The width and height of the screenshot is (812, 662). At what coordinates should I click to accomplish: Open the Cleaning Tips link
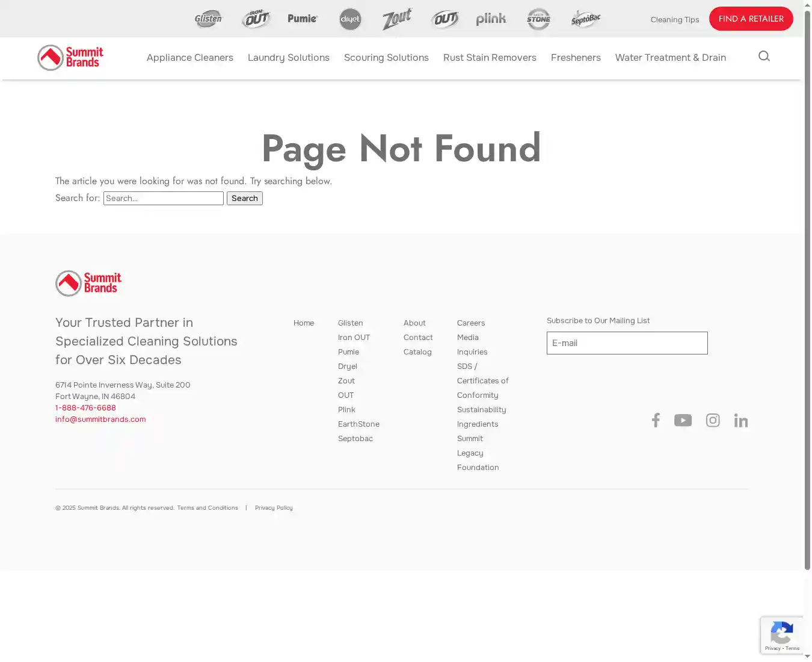coord(674,20)
